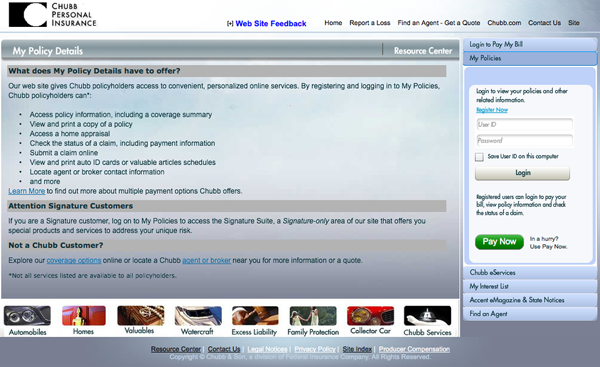600x367 pixels.
Task: Click the 'Access a home appraisal' bullet text
Action: 70,134
